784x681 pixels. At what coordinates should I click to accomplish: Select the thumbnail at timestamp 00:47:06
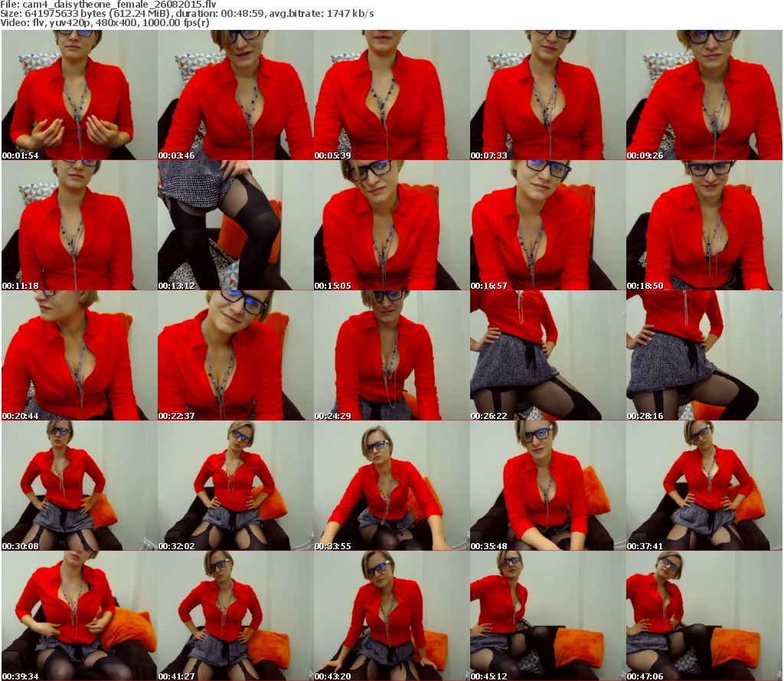coord(704,615)
